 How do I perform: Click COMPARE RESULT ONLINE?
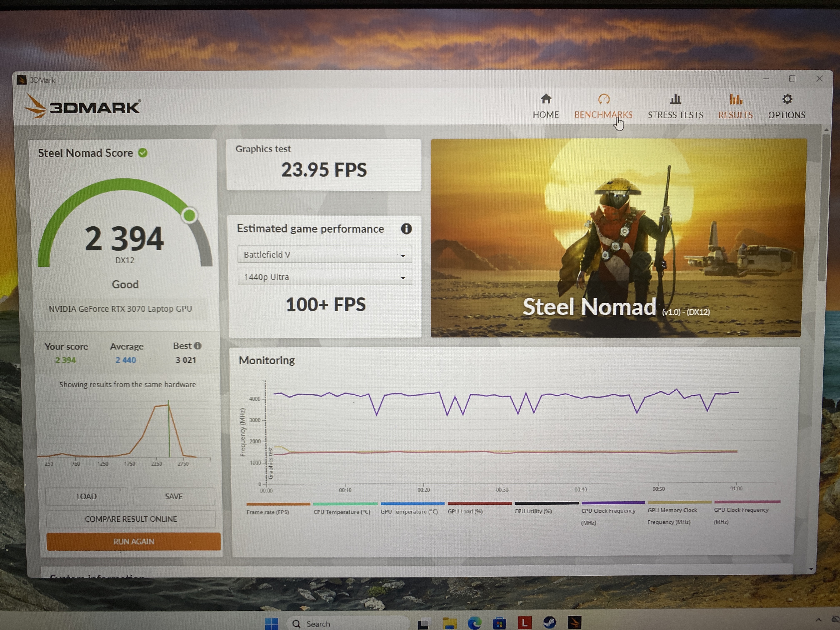[131, 519]
